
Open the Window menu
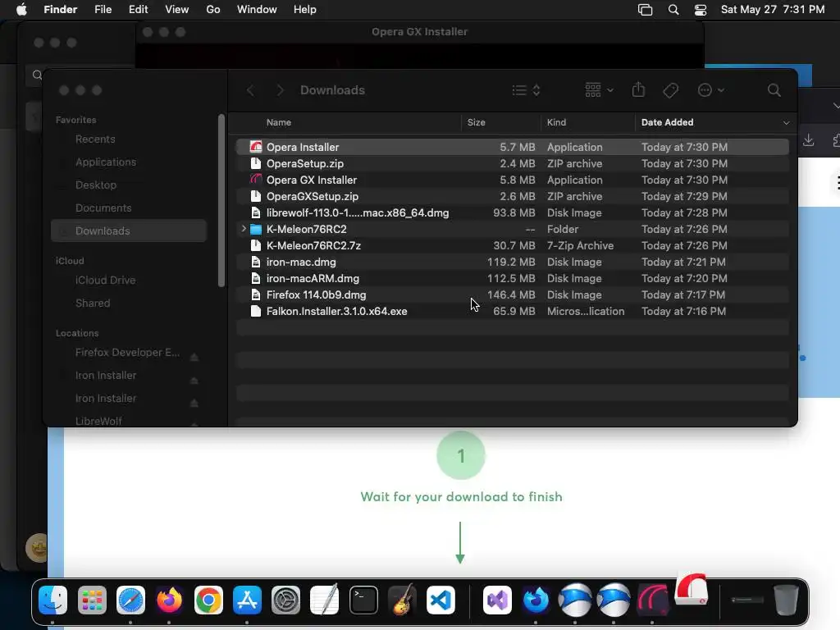[x=257, y=10]
